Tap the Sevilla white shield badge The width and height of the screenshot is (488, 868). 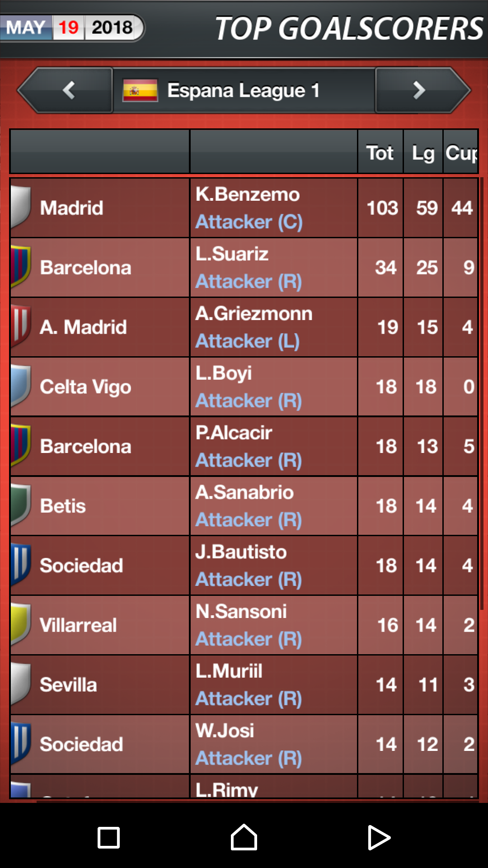click(21, 684)
